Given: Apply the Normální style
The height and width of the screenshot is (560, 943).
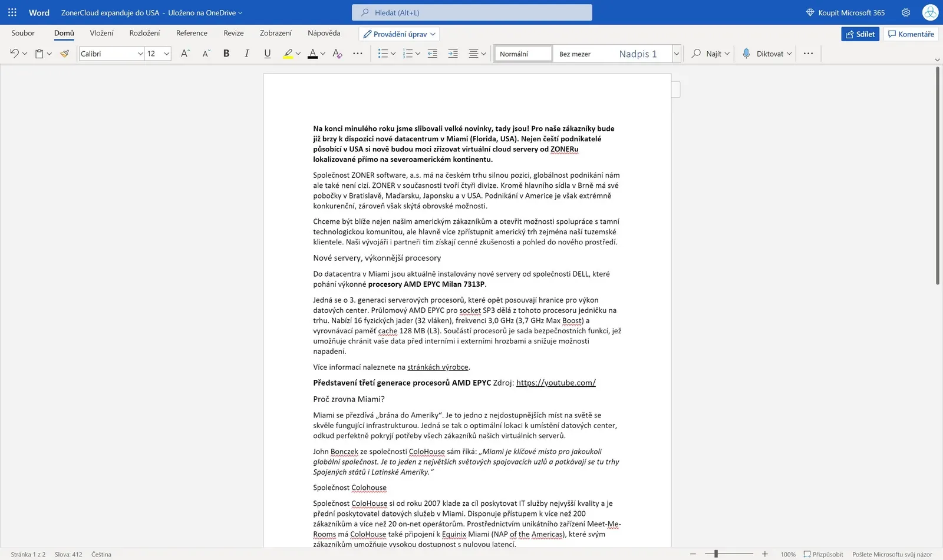Looking at the screenshot, I should tap(523, 54).
